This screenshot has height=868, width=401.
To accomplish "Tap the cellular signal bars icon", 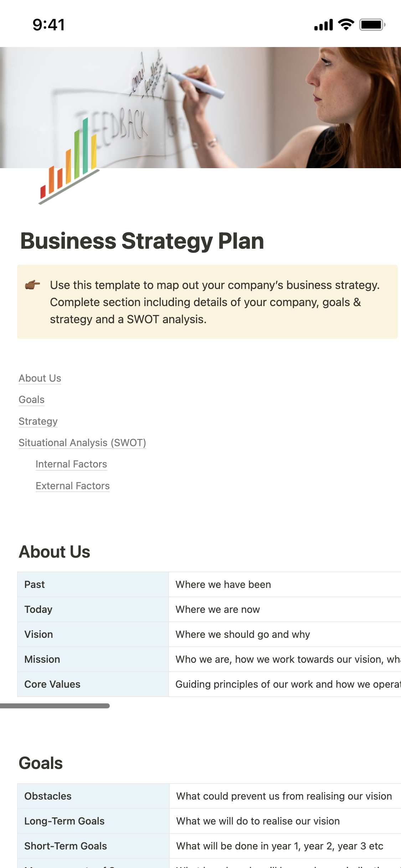I will pyautogui.click(x=323, y=25).
